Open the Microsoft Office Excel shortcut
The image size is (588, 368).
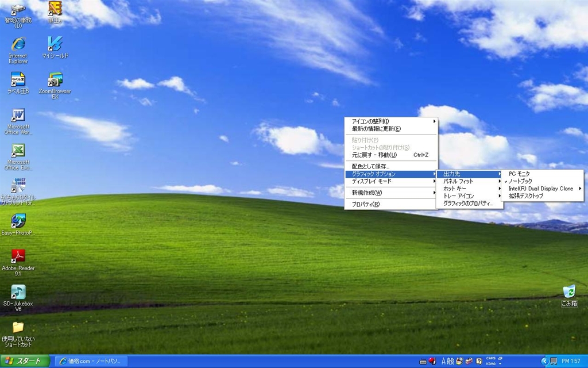click(x=18, y=157)
